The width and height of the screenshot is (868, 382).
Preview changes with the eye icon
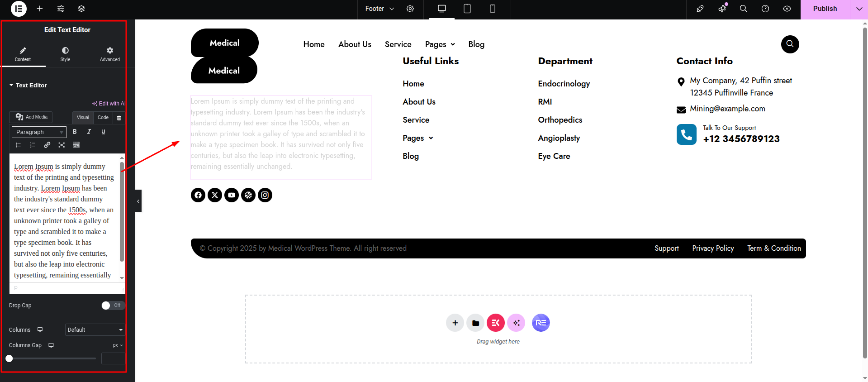tap(787, 9)
